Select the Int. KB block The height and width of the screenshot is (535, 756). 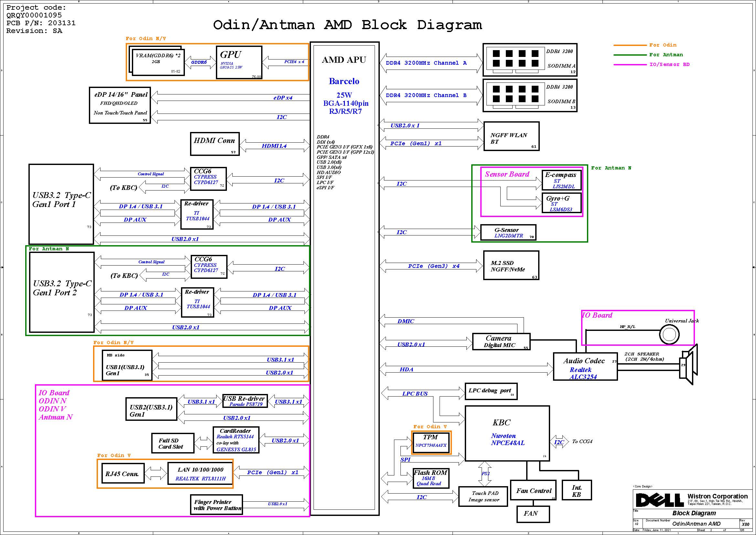click(577, 490)
